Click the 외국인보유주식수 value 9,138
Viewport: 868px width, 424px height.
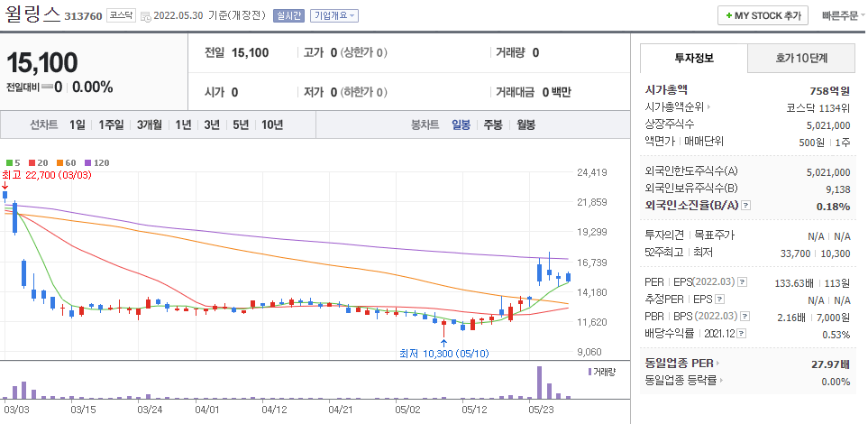pyautogui.click(x=837, y=189)
